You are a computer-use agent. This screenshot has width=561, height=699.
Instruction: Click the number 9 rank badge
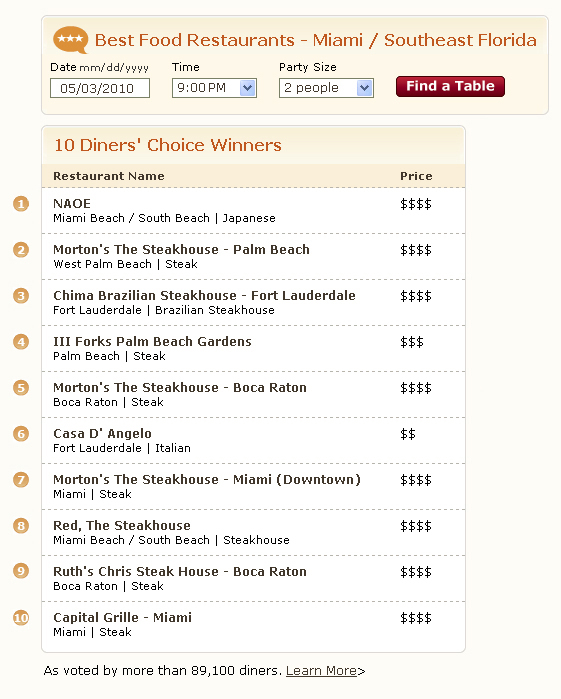click(x=21, y=571)
